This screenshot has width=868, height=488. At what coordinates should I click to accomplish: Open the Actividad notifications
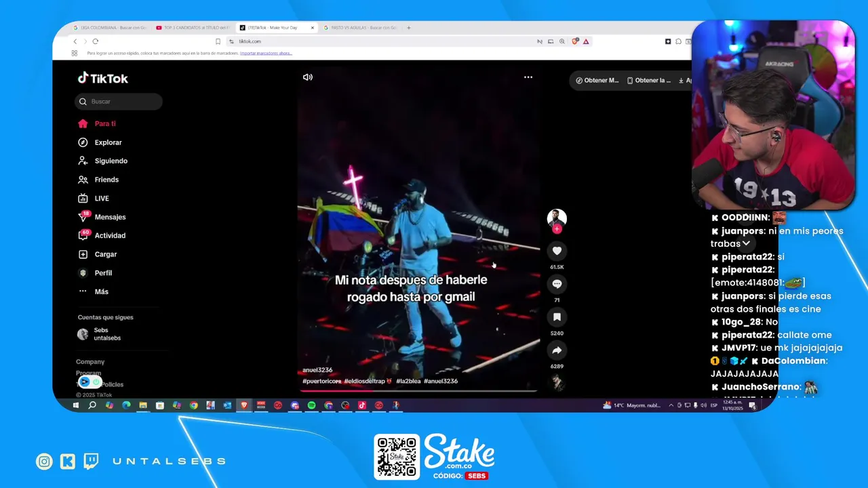pos(102,235)
